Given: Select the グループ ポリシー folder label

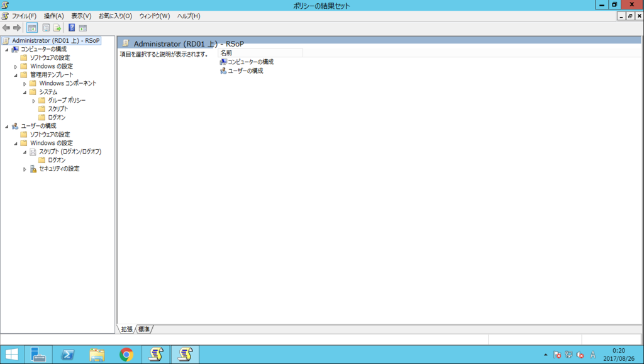Looking at the screenshot, I should (67, 100).
